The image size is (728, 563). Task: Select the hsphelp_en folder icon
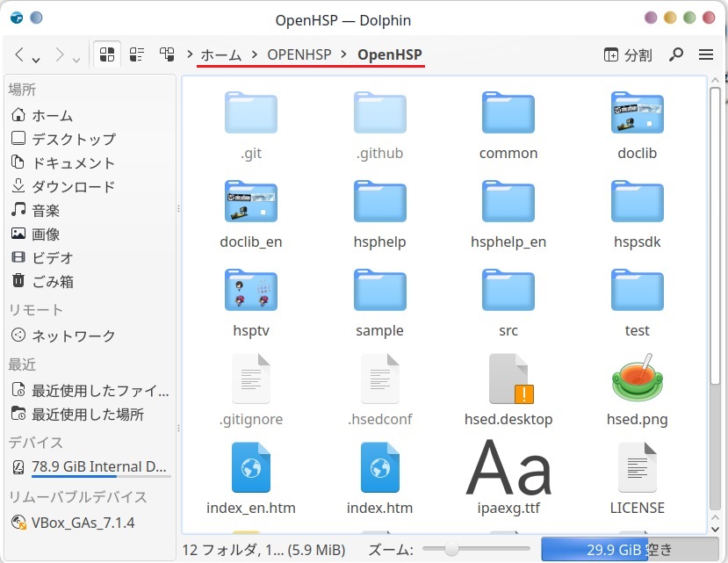508,201
